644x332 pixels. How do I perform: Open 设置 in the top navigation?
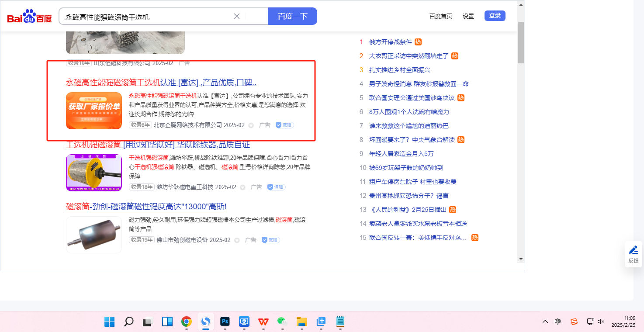click(x=468, y=16)
